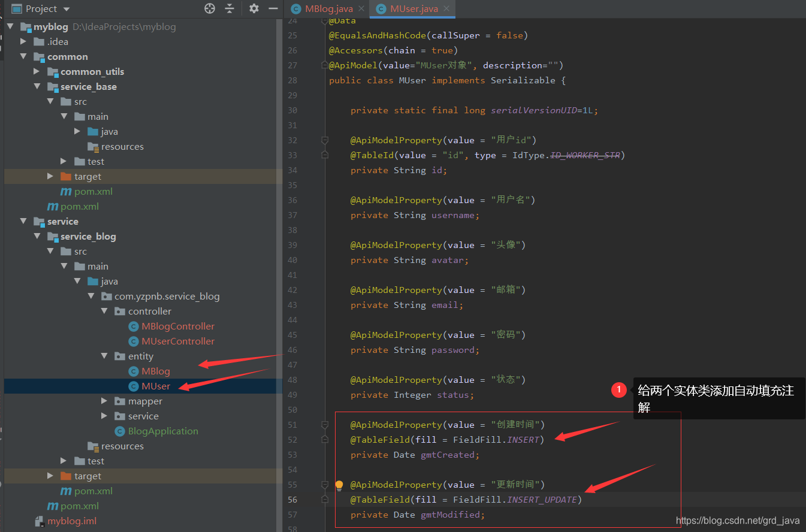Expand the orange target folder under service_base

(x=50, y=177)
